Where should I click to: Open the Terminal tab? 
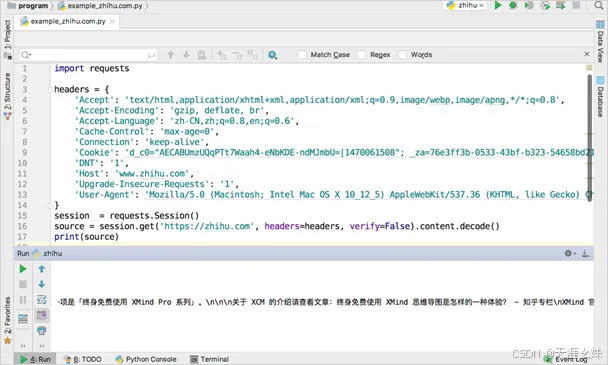209,359
